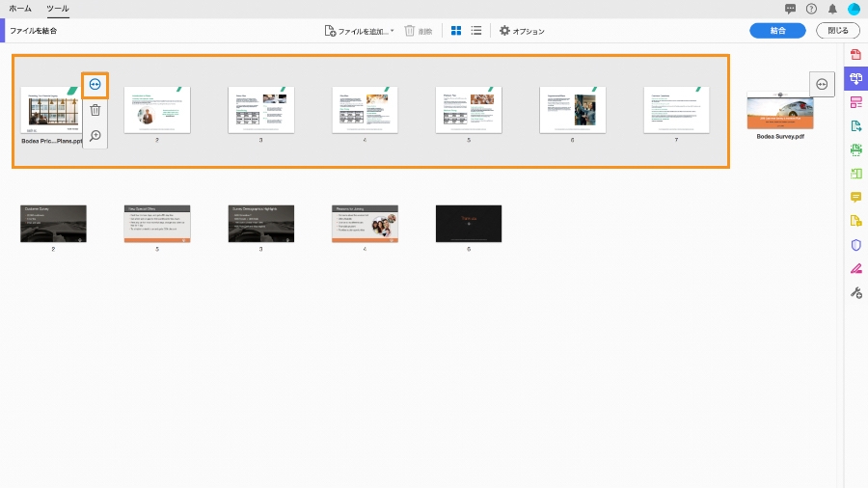Select the highlighted Combine Files sidebar tool
The height and width of the screenshot is (488, 868).
[x=855, y=78]
